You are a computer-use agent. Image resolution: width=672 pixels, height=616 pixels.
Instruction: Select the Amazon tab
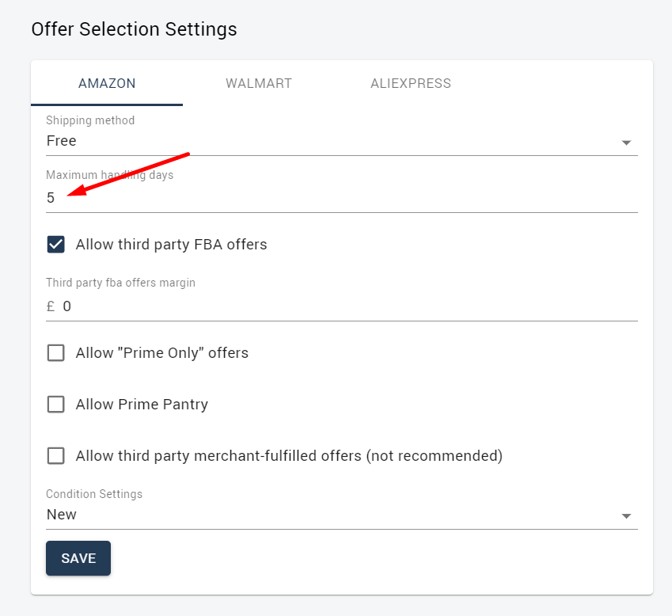coord(107,83)
